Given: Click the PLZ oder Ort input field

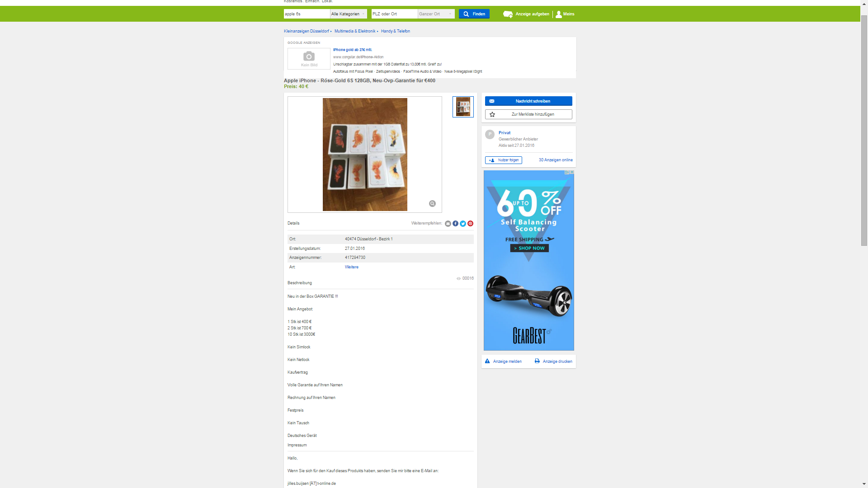Looking at the screenshot, I should pyautogui.click(x=394, y=14).
